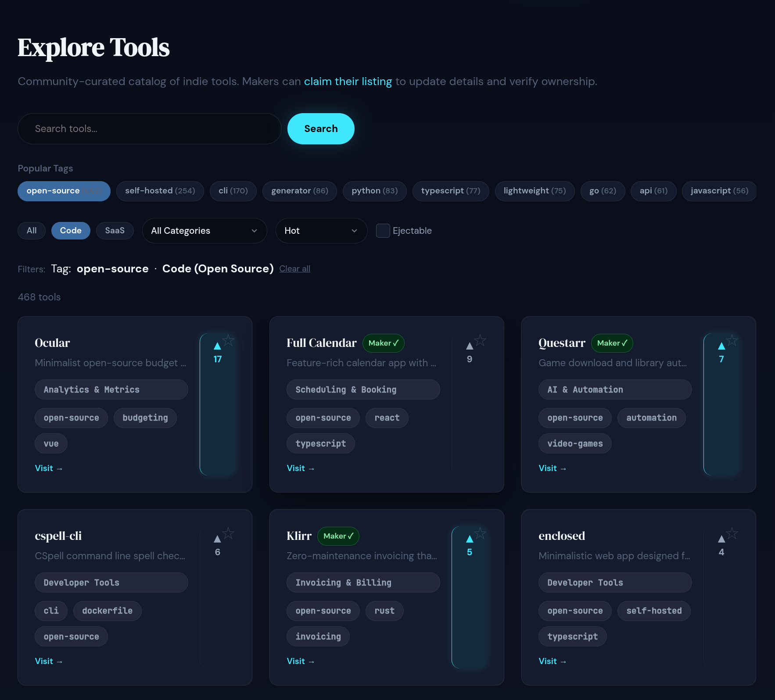Star the Questarr tool

click(732, 340)
